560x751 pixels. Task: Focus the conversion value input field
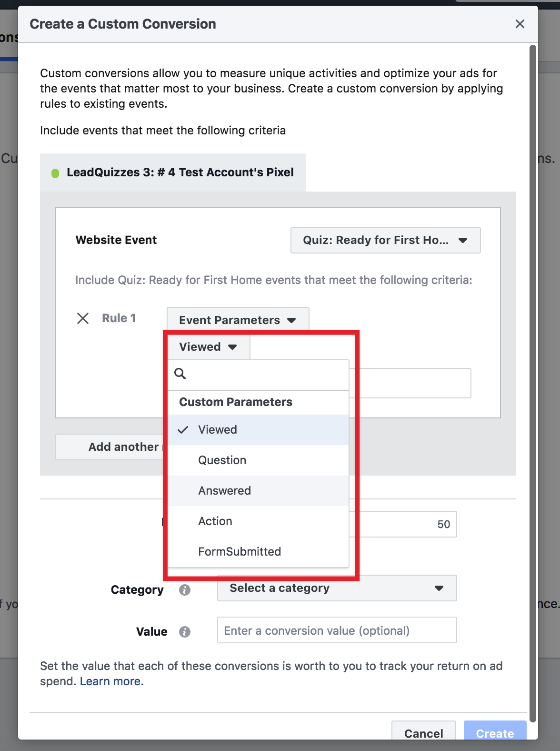click(x=337, y=630)
